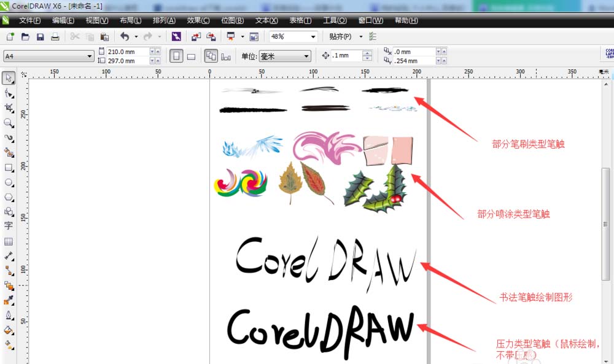This screenshot has width=614, height=364.
Task: Open the Options icon beside 贴齐
Action: tap(373, 37)
